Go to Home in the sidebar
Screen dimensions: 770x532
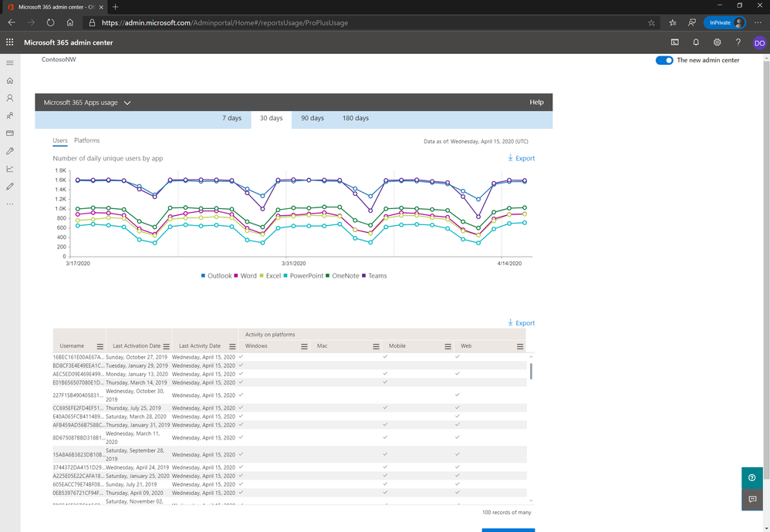[x=10, y=80]
